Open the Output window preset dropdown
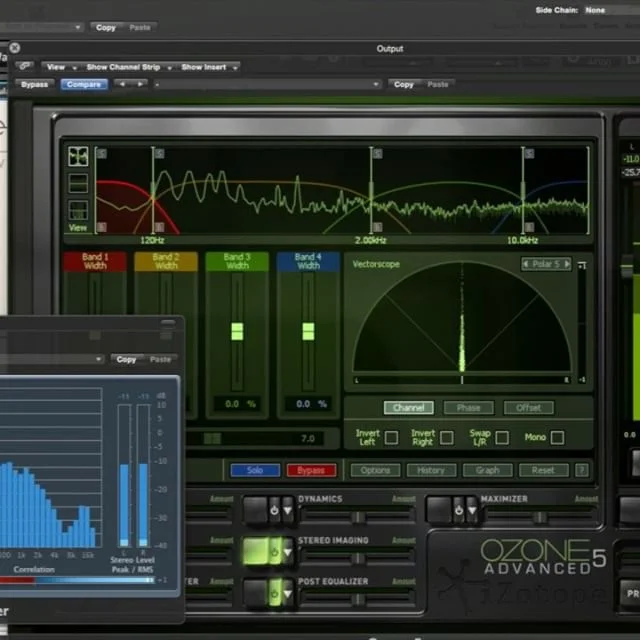Image resolution: width=640 pixels, height=640 pixels. point(268,84)
